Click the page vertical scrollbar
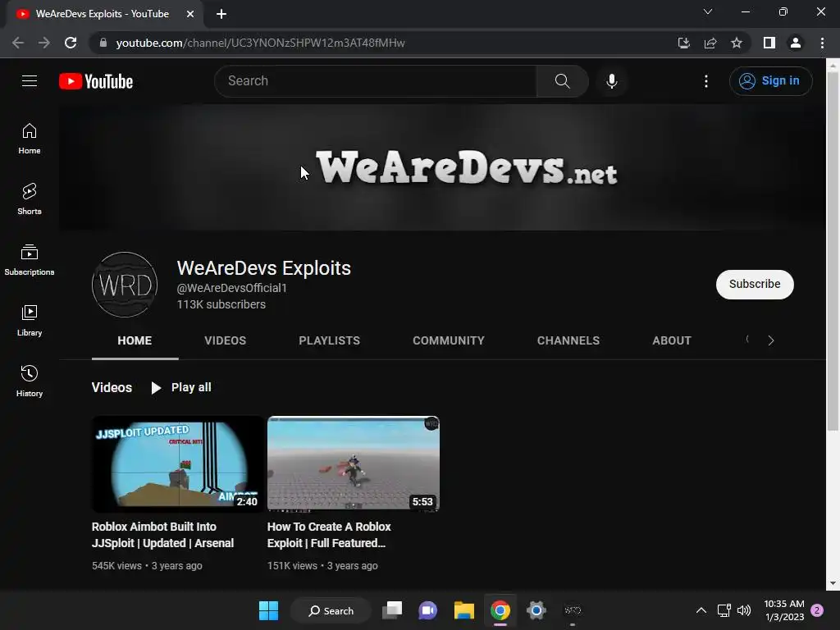840x630 pixels. pyautogui.click(x=833, y=249)
